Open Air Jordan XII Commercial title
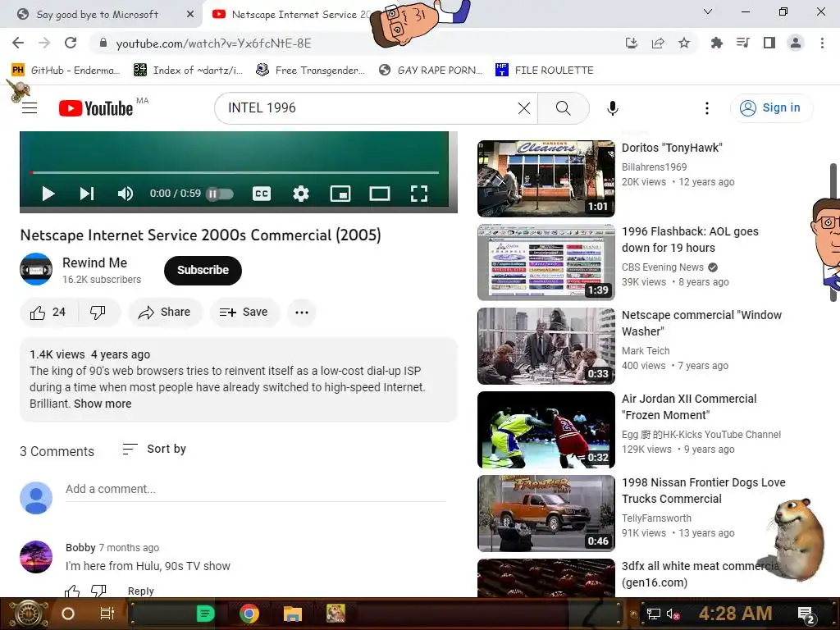Screen dimensions: 840x630 point(689,407)
